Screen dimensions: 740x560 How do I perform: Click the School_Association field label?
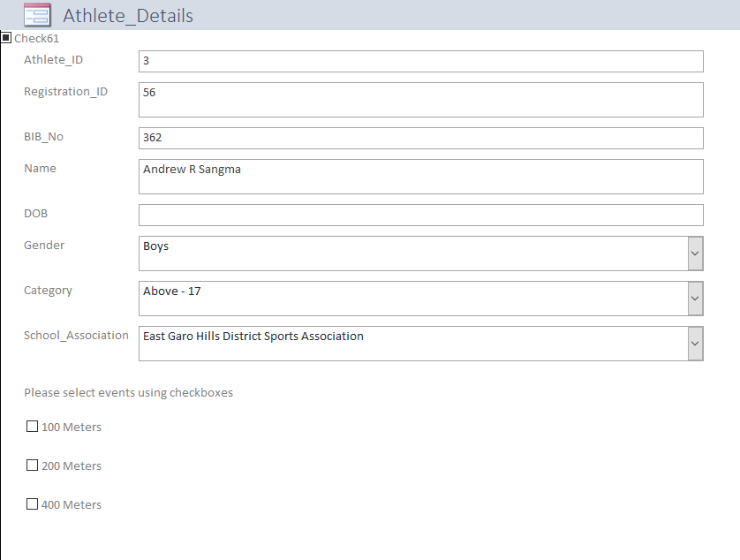(x=76, y=336)
